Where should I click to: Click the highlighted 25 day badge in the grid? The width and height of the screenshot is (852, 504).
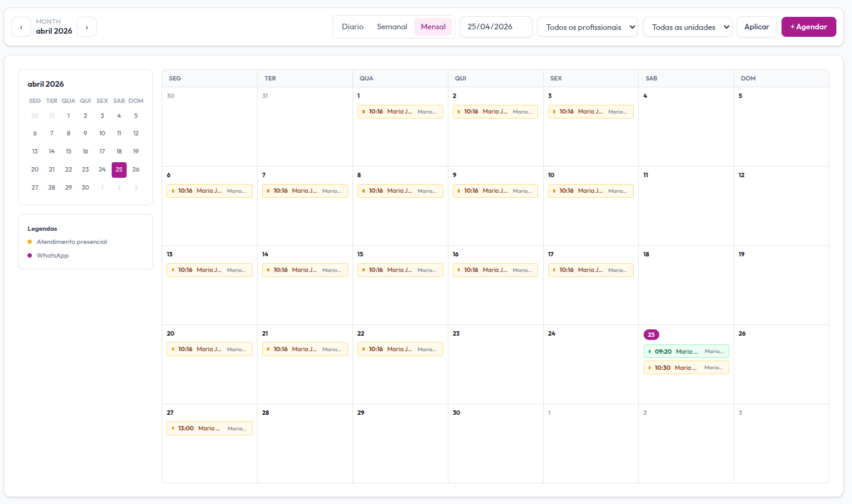tap(651, 334)
